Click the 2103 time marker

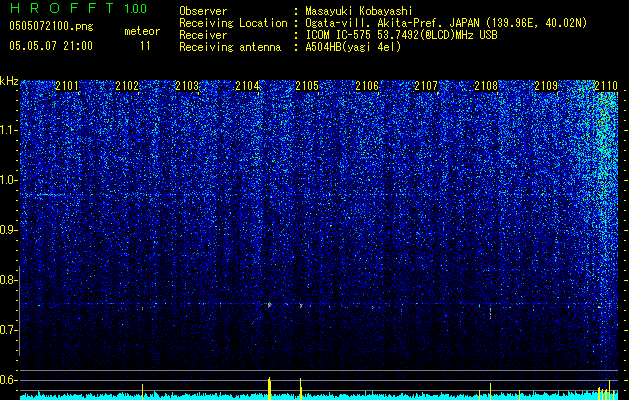pyautogui.click(x=187, y=86)
